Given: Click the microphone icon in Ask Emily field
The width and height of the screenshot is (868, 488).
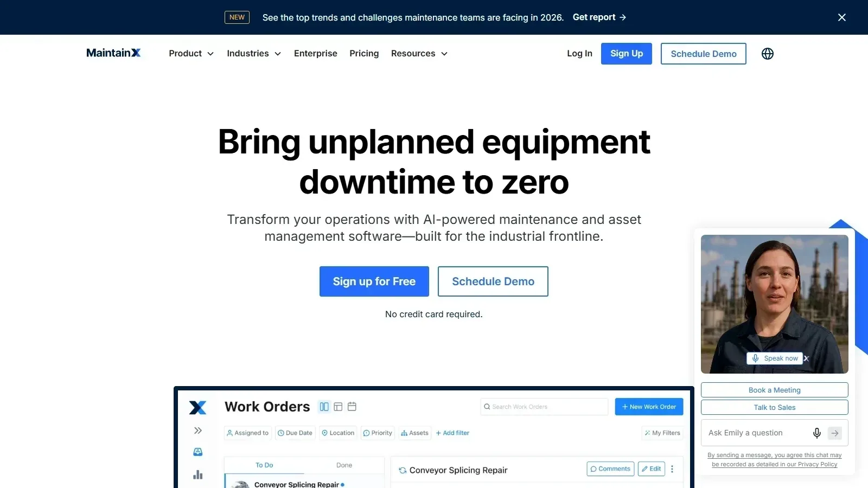Looking at the screenshot, I should pos(817,433).
